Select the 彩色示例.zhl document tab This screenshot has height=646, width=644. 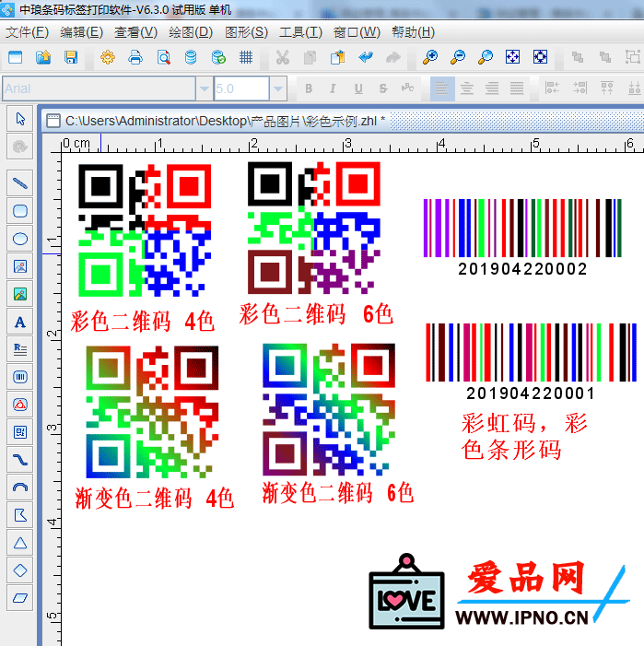click(217, 121)
